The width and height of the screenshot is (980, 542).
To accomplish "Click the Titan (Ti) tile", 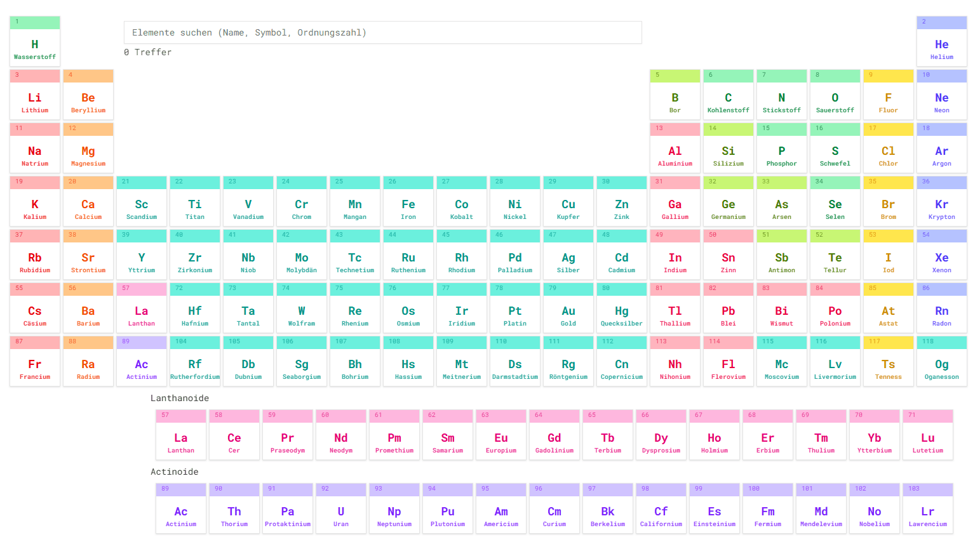I will [x=195, y=201].
